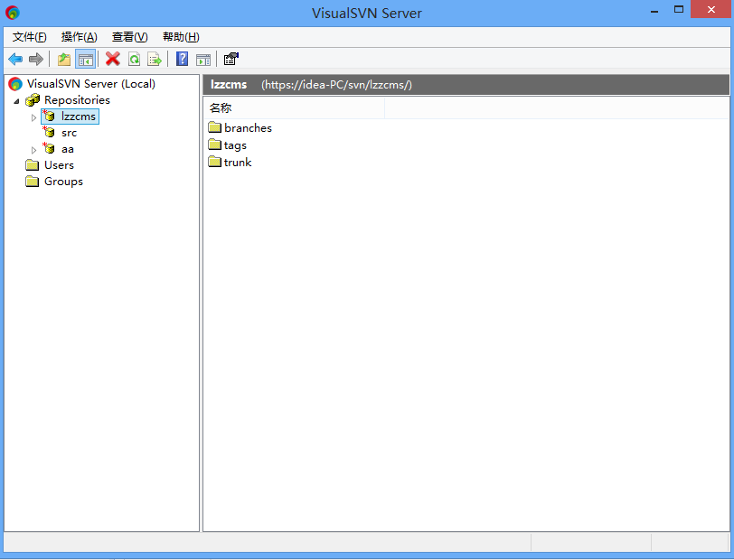This screenshot has height=560, width=734.
Task: Refresh the view with the refresh icon
Action: coord(132,59)
